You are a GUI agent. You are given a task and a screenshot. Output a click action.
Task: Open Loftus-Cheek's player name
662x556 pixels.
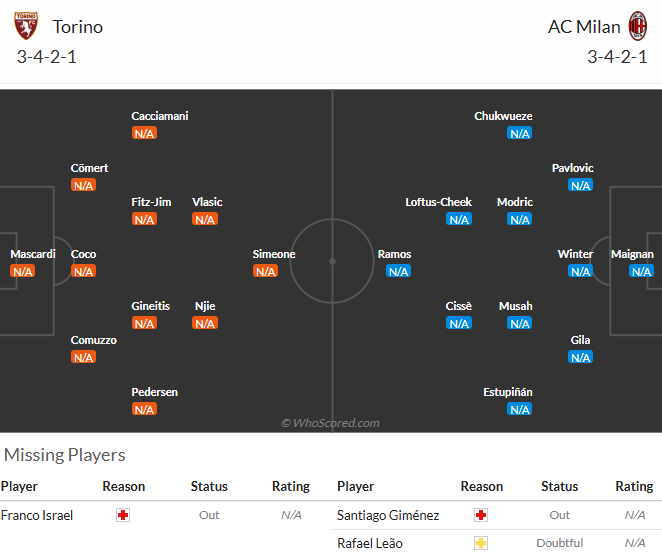click(438, 202)
